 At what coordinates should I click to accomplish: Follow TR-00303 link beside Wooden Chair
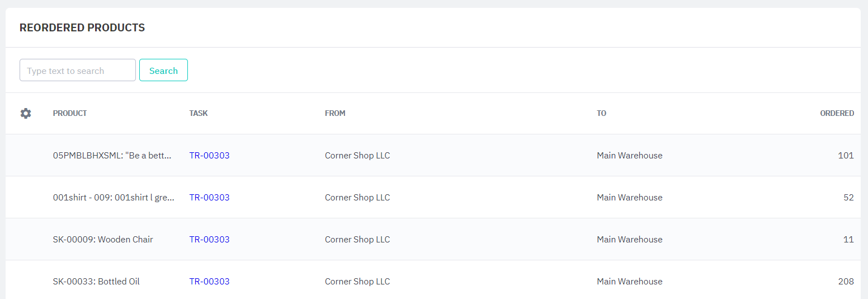[209, 240]
